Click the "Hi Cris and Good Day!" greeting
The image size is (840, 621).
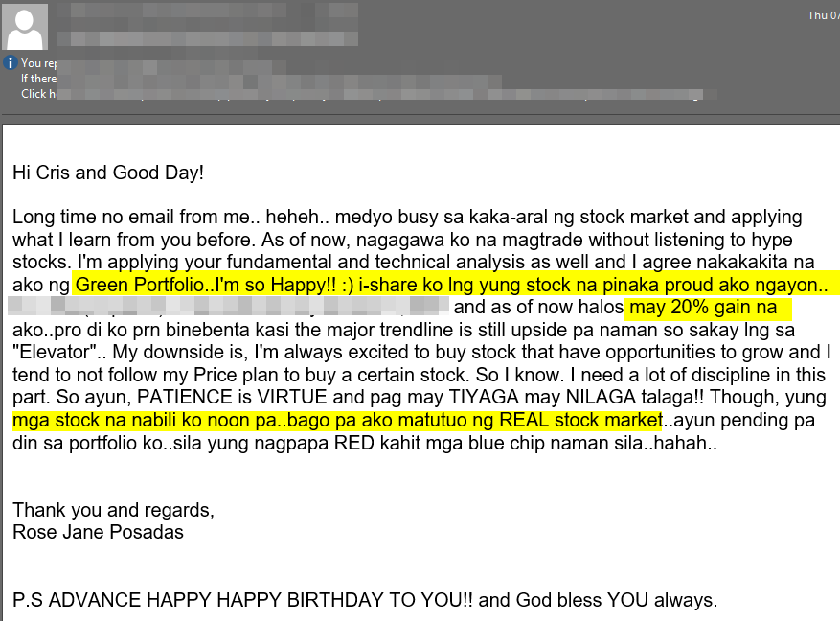(108, 173)
